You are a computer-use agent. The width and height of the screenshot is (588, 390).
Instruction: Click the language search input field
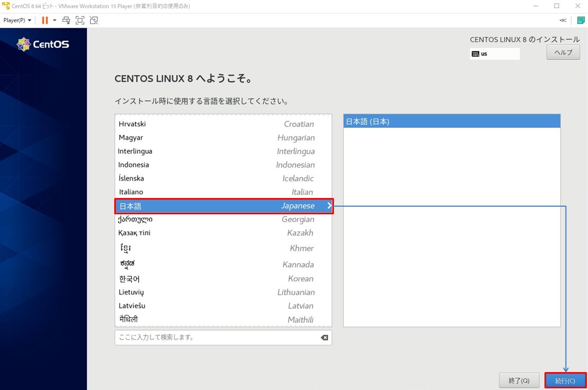pos(223,337)
